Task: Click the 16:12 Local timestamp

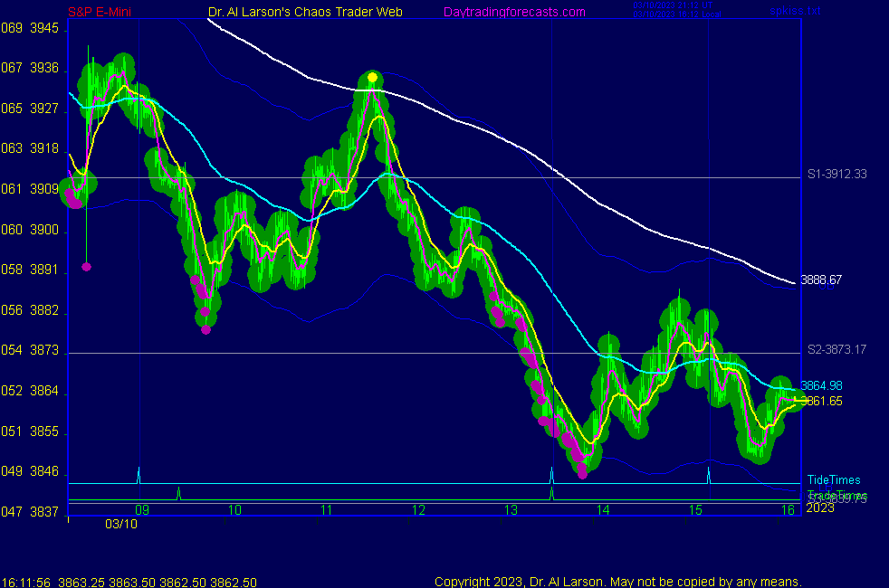Action: tap(677, 14)
